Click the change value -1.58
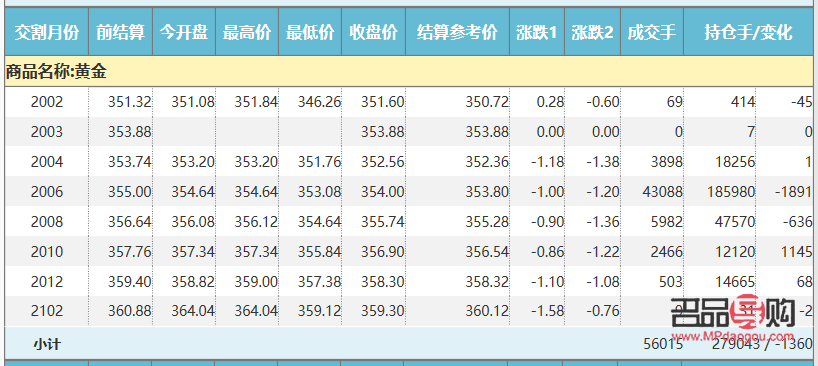Image resolution: width=818 pixels, height=366 pixels. tap(548, 311)
